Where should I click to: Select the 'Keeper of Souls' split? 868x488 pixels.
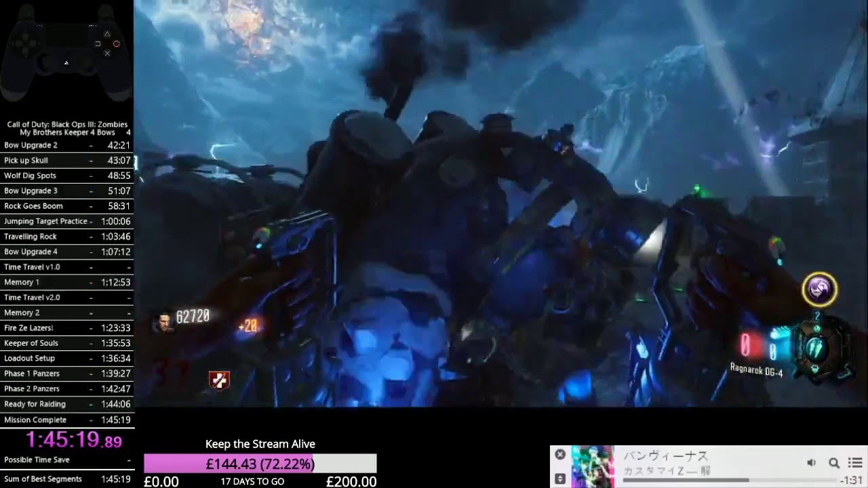pyautogui.click(x=67, y=344)
